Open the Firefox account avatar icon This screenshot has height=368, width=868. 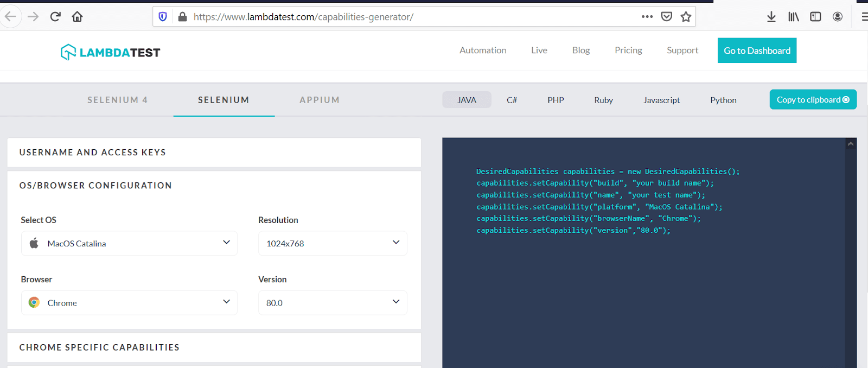(x=838, y=17)
